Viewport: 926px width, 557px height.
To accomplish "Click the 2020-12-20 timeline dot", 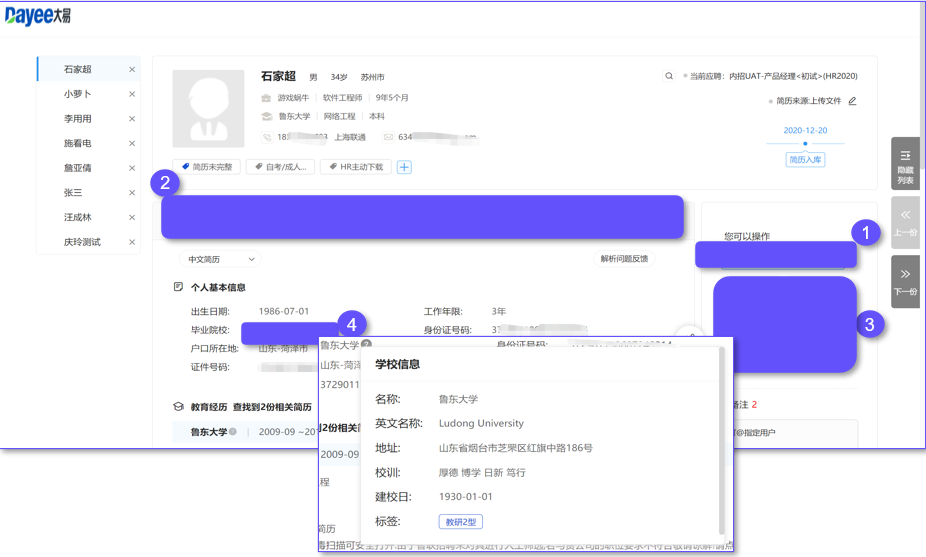I will [805, 144].
